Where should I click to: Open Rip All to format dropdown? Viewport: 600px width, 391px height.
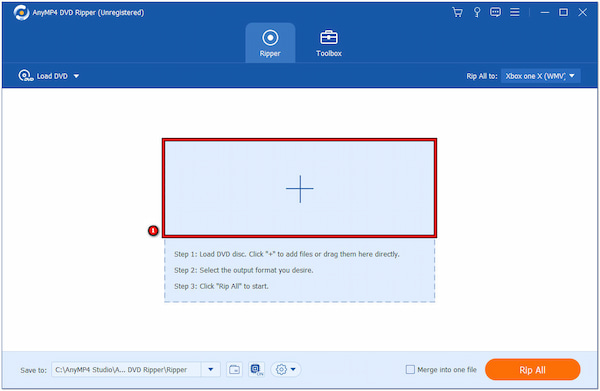tap(540, 76)
